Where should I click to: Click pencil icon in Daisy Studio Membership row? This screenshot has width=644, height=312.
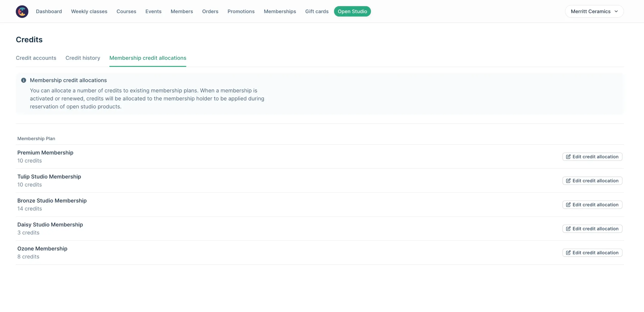568,229
